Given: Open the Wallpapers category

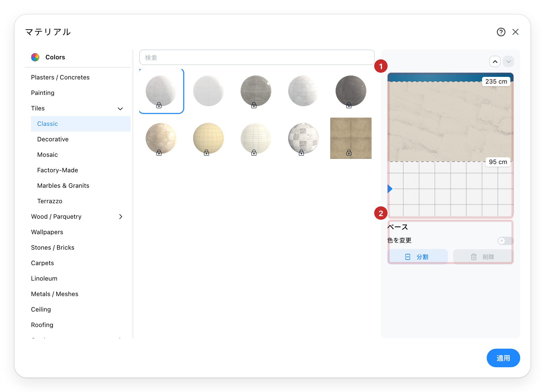Looking at the screenshot, I should click(47, 232).
